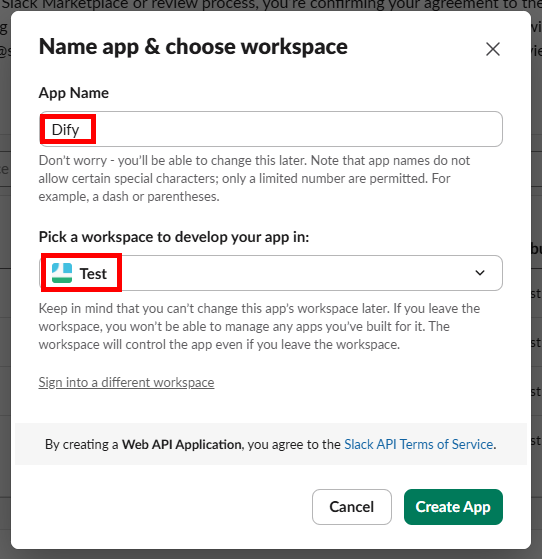This screenshot has width=542, height=559.
Task: Click the 'Web API Application' bold text
Action: click(181, 445)
